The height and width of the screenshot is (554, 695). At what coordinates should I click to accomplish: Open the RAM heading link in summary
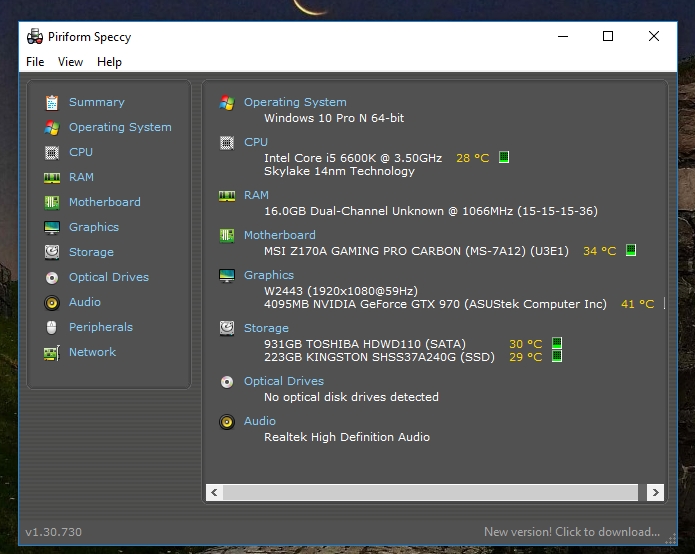(256, 195)
